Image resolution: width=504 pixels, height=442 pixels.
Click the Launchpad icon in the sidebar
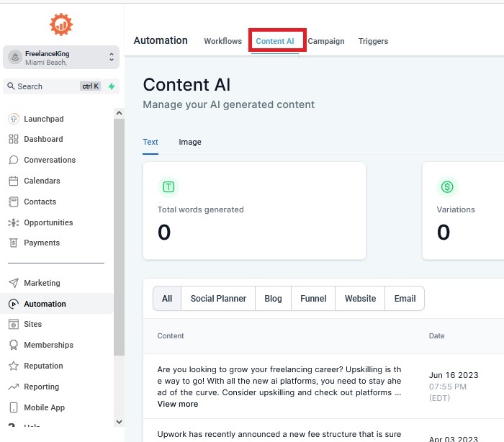click(x=13, y=119)
